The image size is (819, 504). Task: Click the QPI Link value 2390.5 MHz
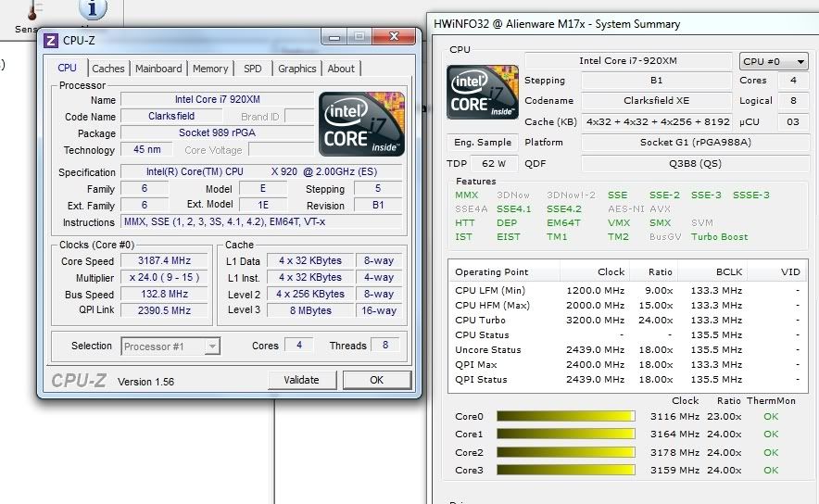164,310
